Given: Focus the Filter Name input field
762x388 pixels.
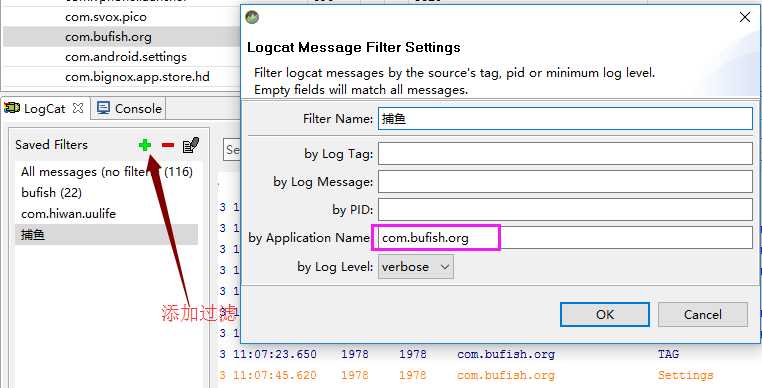Looking at the screenshot, I should point(565,118).
